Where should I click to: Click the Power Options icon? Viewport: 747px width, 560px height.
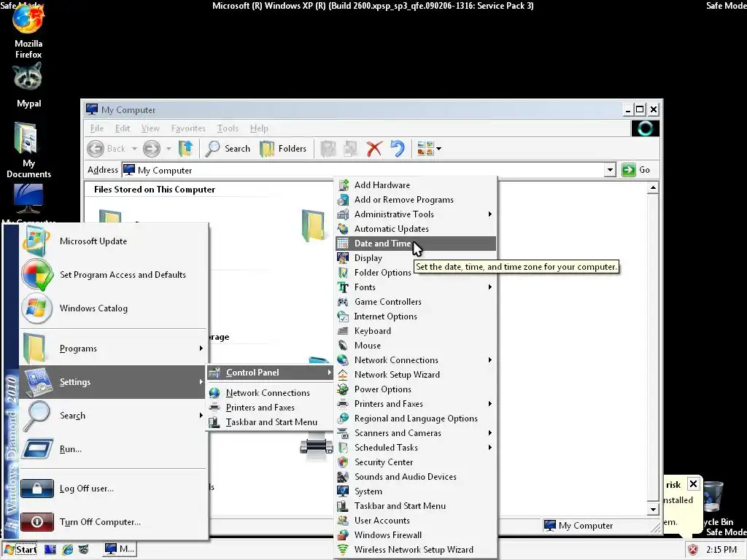(x=343, y=389)
